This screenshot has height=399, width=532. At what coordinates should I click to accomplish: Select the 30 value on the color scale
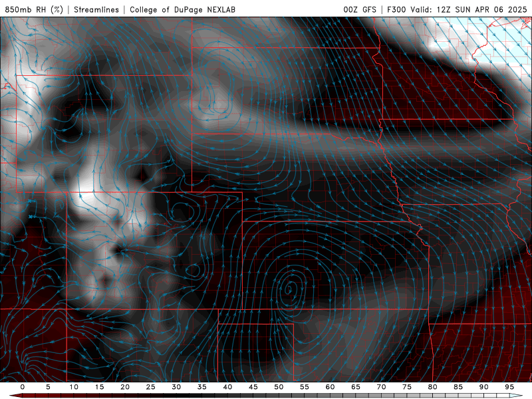[176, 387]
